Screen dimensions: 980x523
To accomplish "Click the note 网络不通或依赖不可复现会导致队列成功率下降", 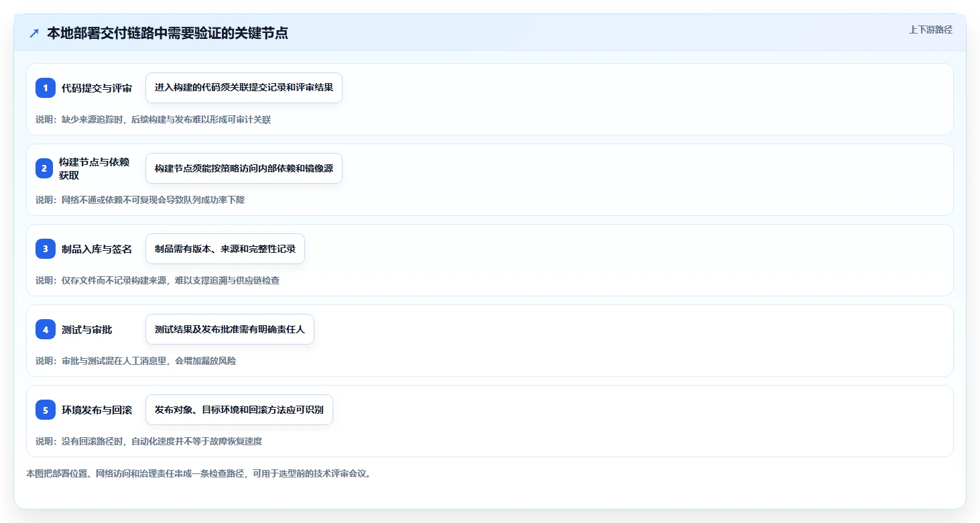I will tap(153, 200).
